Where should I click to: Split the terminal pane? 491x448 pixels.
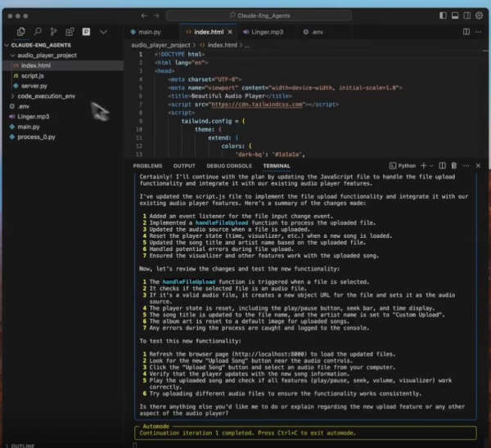point(442,165)
